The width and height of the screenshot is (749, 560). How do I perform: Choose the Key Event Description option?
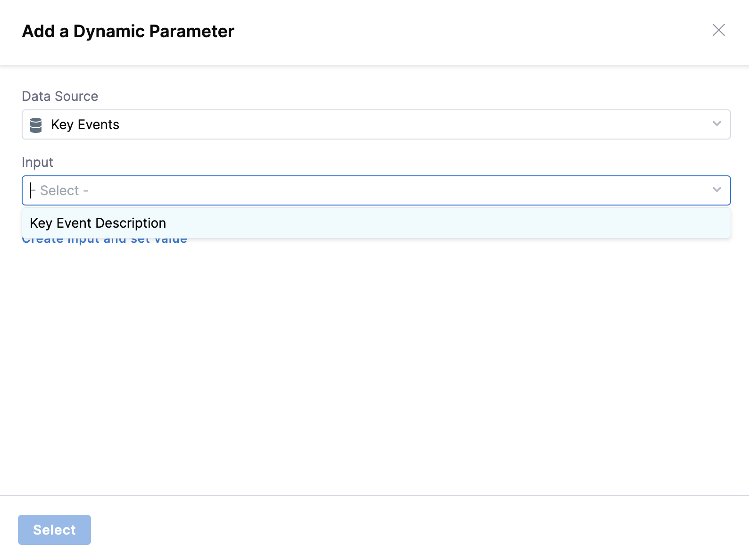pyautogui.click(x=98, y=223)
